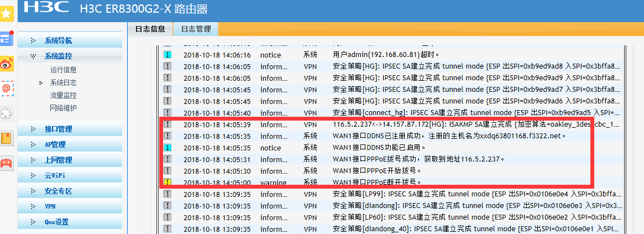Viewport: 644px width, 234px height.
Task: Switch to the 日志信息 tab
Action: pos(150,29)
